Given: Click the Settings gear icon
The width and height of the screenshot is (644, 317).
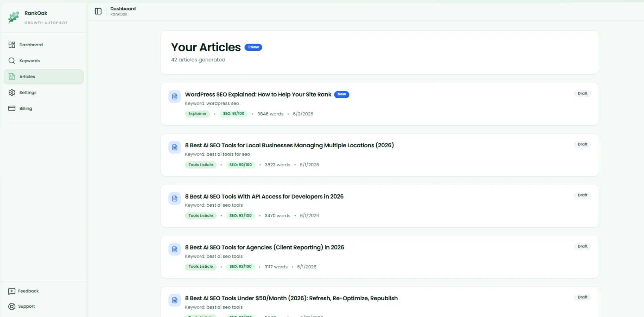Looking at the screenshot, I should (12, 93).
